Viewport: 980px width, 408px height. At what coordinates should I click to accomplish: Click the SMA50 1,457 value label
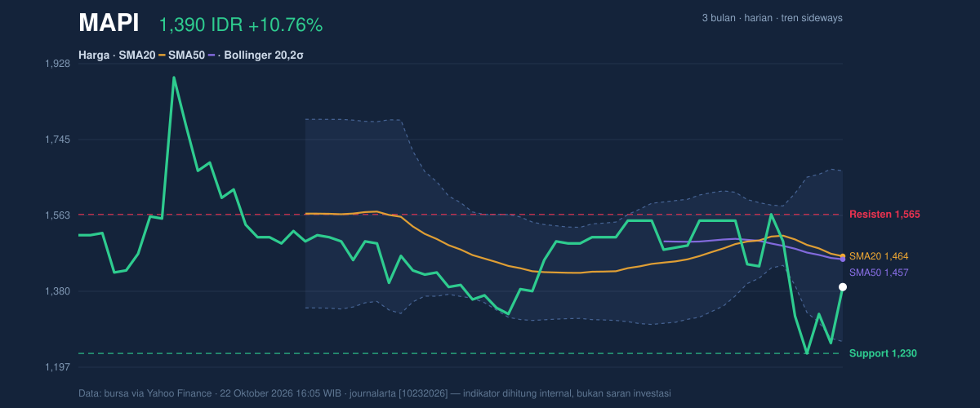(879, 273)
